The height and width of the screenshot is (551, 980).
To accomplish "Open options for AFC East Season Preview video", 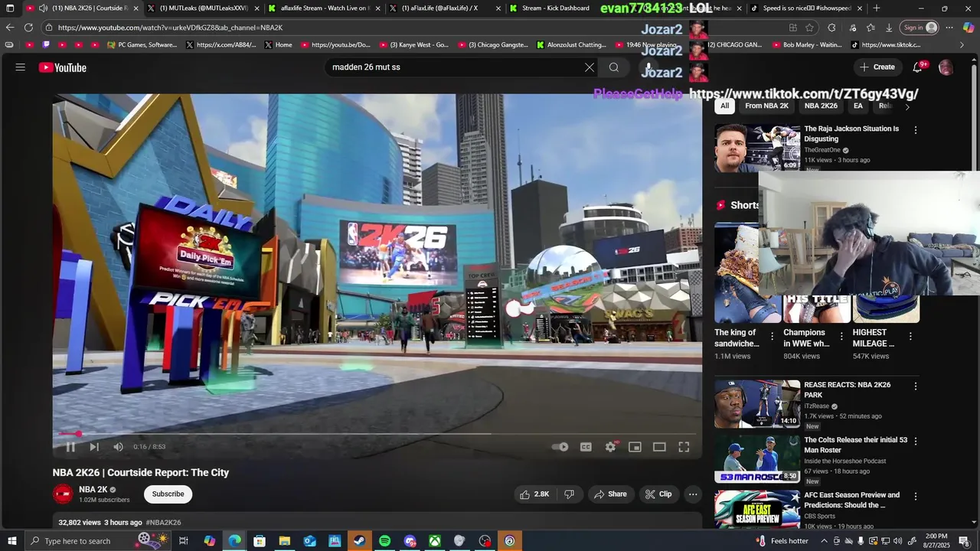I will [x=916, y=497].
